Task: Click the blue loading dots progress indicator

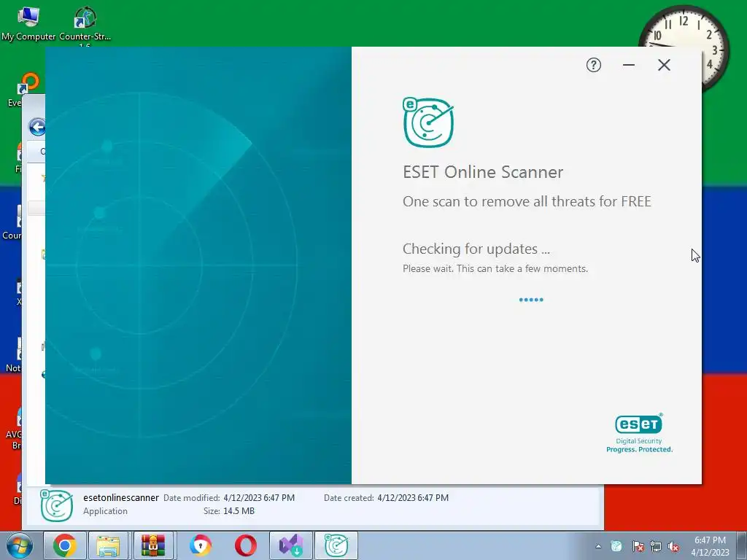Action: 531,300
